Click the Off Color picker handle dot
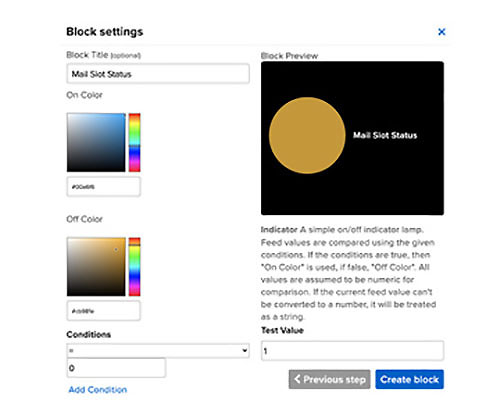This screenshot has height=417, width=500. click(116, 249)
